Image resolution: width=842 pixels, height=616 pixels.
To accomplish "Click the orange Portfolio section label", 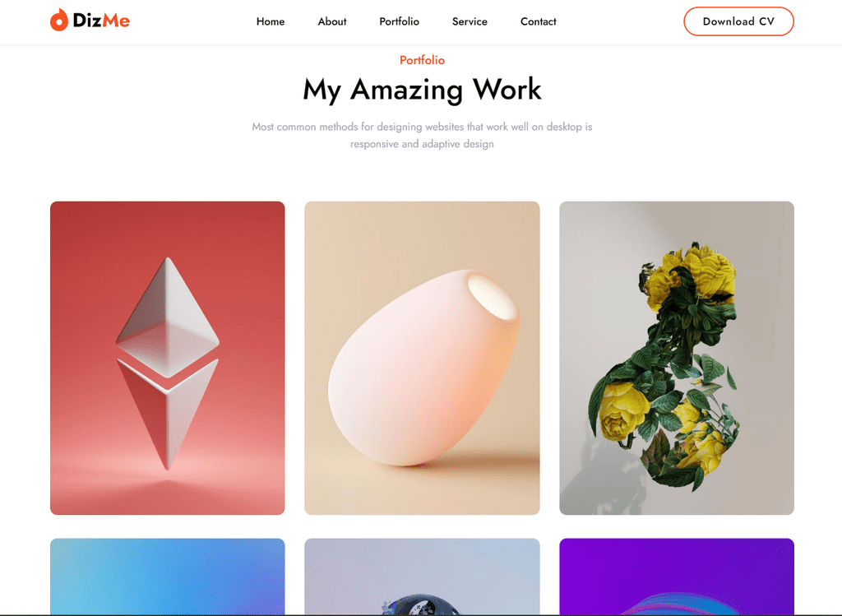I will click(422, 60).
